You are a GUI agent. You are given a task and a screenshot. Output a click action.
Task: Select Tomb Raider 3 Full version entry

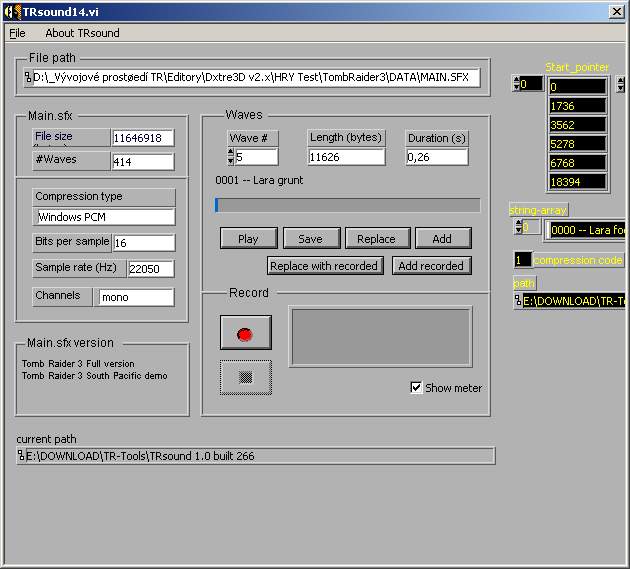pos(78,364)
